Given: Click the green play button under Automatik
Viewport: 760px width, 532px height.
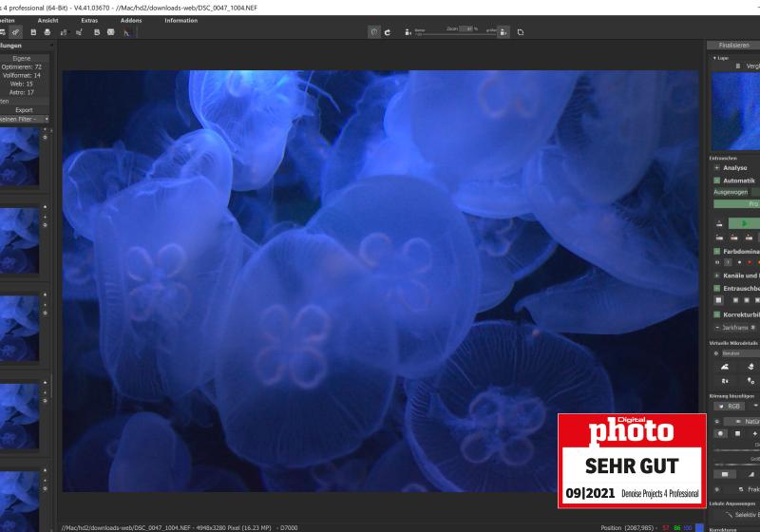Looking at the screenshot, I should point(744,223).
